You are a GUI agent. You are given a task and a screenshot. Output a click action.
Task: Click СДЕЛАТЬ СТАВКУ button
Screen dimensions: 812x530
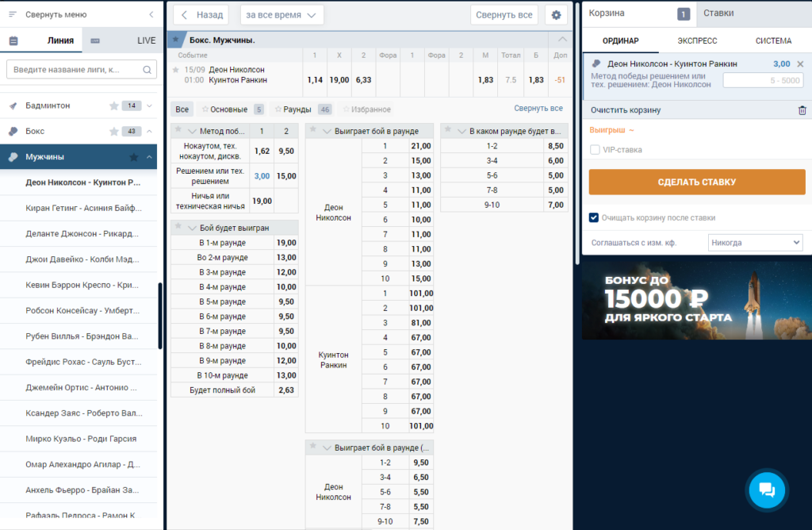coord(696,182)
